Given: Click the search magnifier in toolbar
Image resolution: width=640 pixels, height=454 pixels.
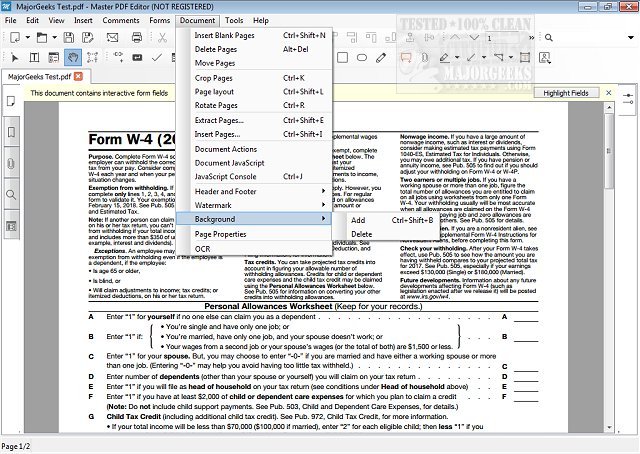Looking at the screenshot, I should click(x=549, y=38).
